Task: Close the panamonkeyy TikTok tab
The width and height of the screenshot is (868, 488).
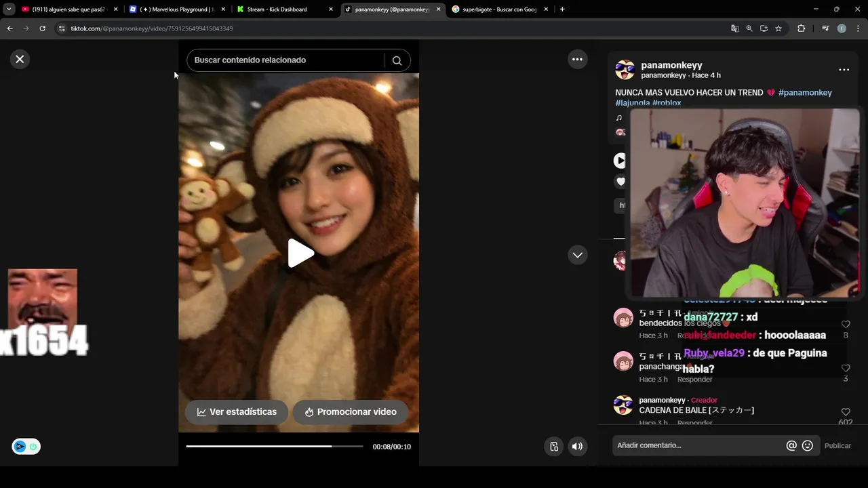Action: (x=438, y=9)
